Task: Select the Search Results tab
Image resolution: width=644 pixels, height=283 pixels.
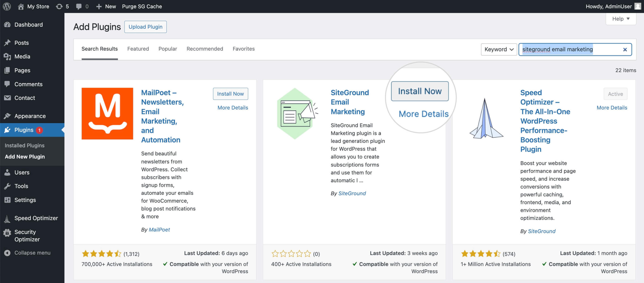Action: pos(100,49)
